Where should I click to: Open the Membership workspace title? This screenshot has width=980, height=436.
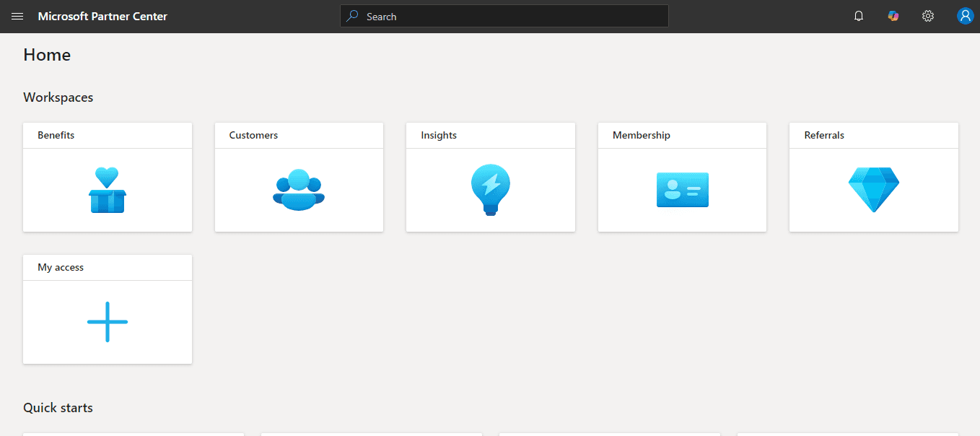pos(642,135)
